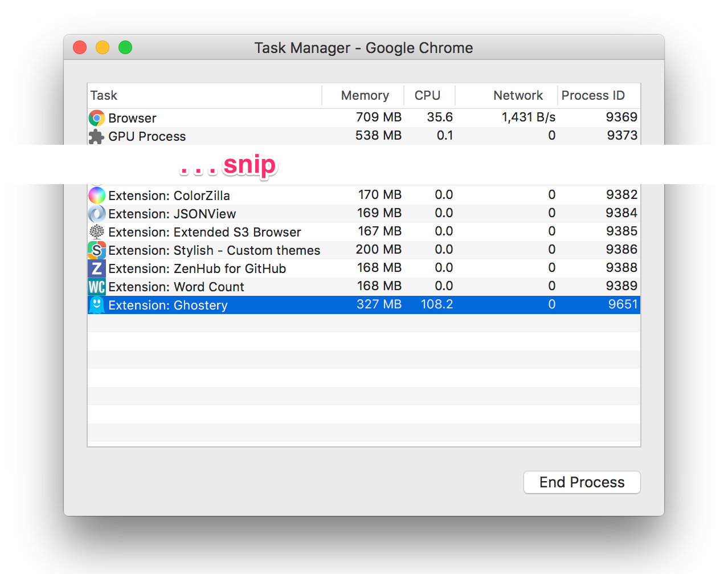Select the Extension: ColorZilla row
Image resolution: width=728 pixels, height=574 pixels.
(x=364, y=196)
